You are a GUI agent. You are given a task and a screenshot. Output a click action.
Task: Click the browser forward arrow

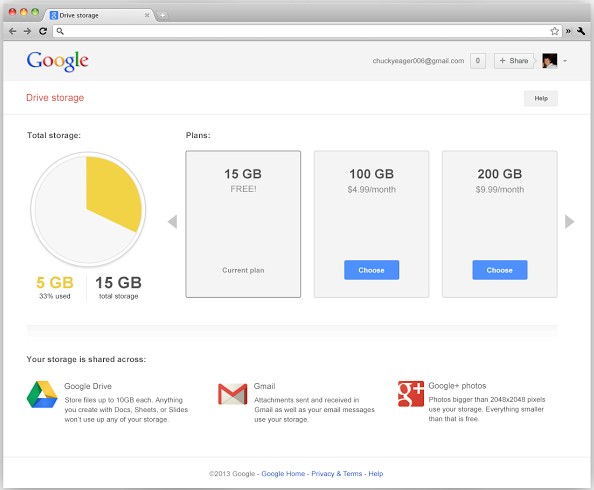point(27,31)
